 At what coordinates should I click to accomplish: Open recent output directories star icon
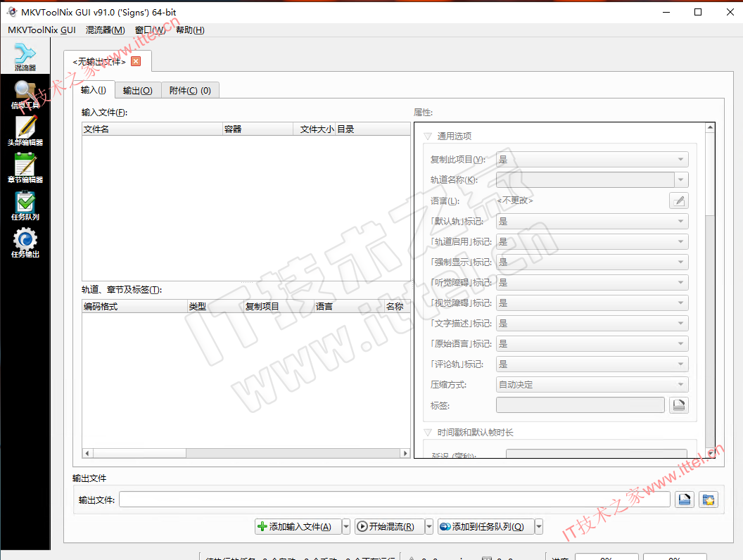coord(709,499)
